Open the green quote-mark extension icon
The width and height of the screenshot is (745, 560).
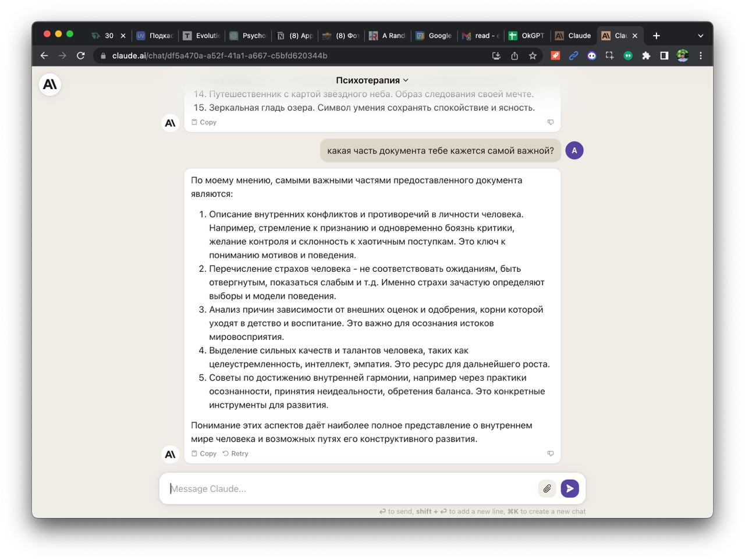(628, 56)
